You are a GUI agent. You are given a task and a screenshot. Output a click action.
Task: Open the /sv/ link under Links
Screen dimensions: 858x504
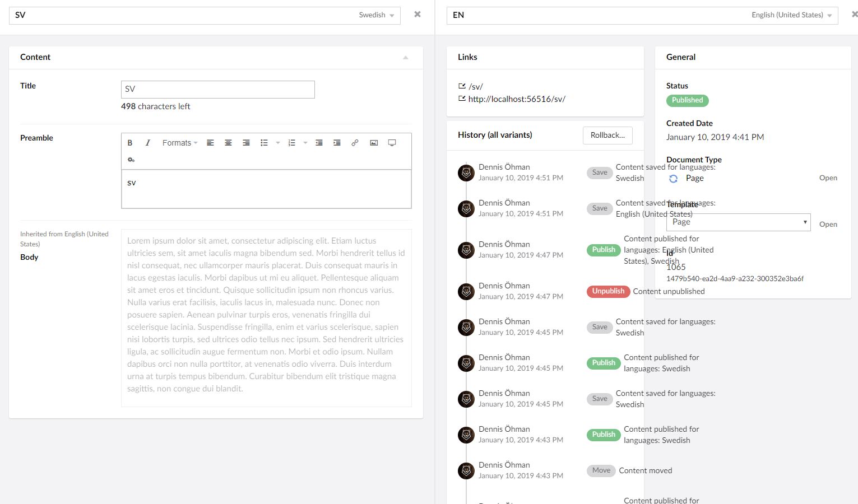pyautogui.click(x=476, y=86)
